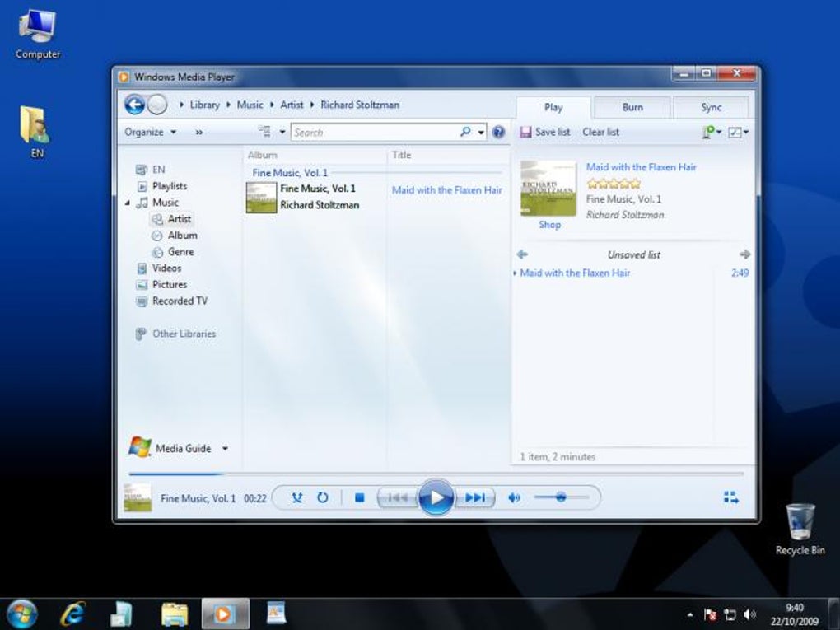
Task: Select Videos in navigation pane
Action: tap(159, 268)
